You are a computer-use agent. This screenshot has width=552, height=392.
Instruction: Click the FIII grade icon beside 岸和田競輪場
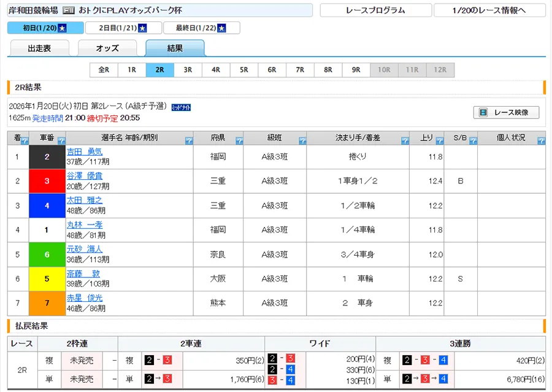(x=69, y=10)
